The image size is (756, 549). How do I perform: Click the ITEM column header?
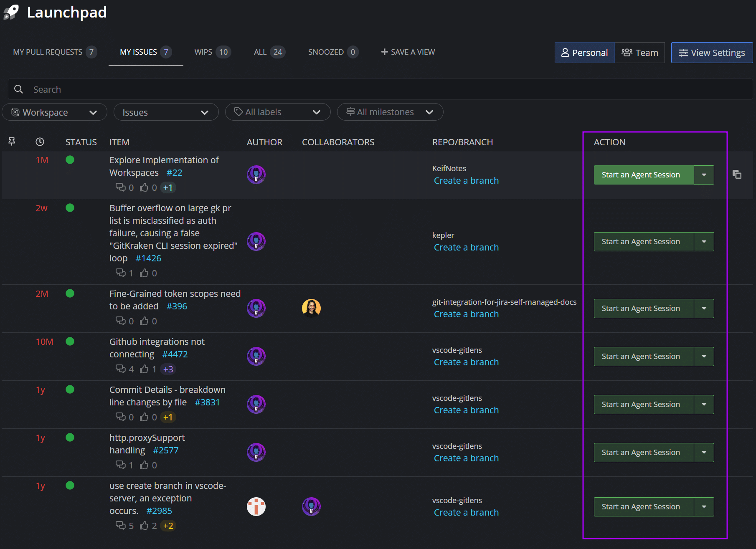(119, 142)
